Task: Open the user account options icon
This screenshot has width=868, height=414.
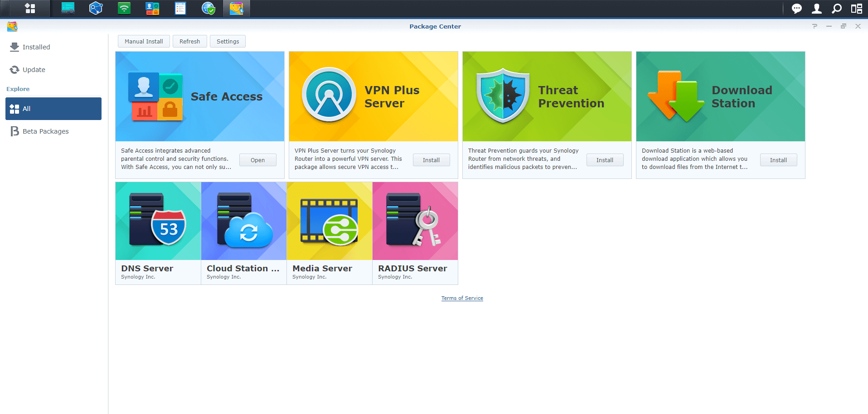Action: tap(817, 8)
